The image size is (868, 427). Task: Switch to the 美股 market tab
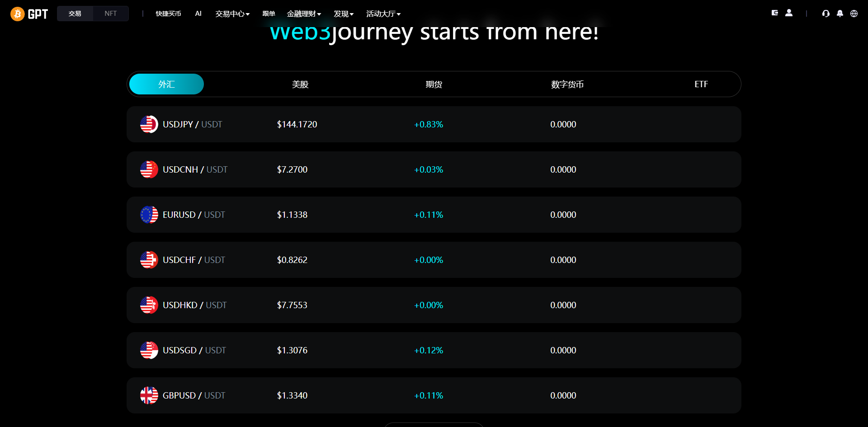tap(300, 84)
